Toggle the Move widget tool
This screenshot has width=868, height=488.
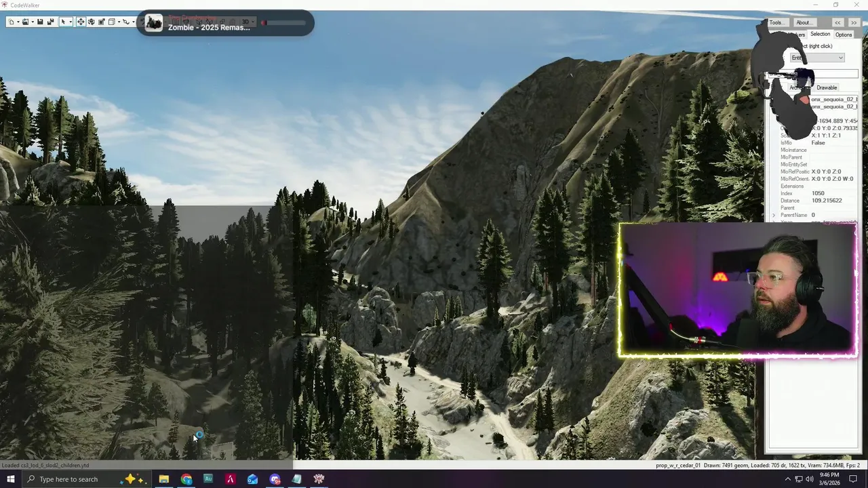(x=81, y=22)
